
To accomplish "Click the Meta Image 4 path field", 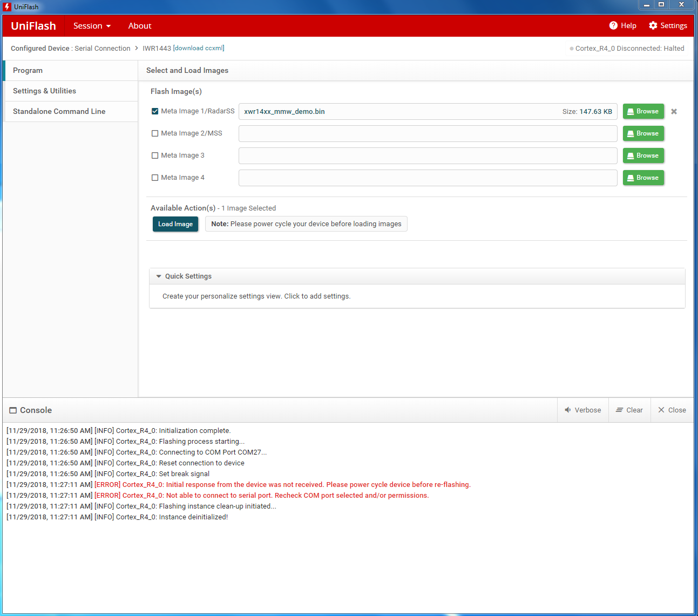I will coord(428,178).
